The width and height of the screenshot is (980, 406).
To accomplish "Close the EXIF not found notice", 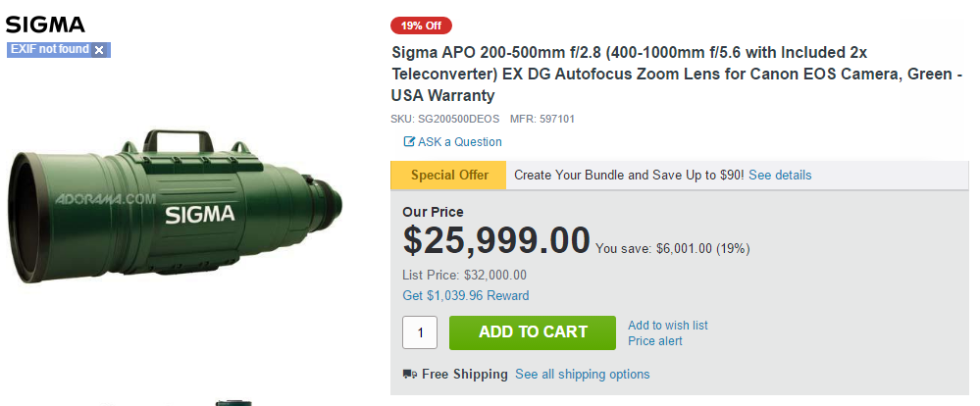I will tap(99, 50).
